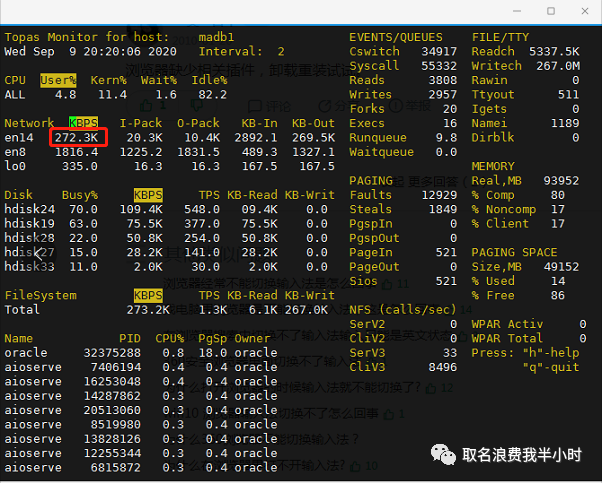Select process PID 8519980
602x483 pixels.
[x=116, y=425]
